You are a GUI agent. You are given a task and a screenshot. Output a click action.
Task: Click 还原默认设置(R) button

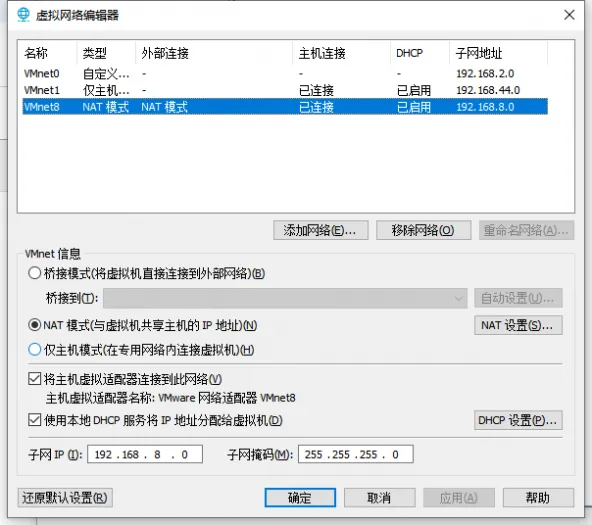[65, 497]
